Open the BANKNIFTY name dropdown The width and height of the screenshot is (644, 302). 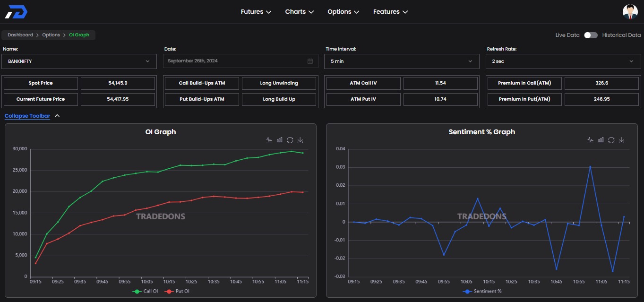coord(79,61)
